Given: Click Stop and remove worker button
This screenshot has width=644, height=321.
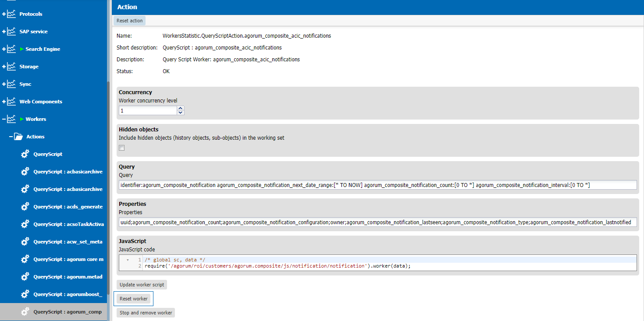Looking at the screenshot, I should click(146, 313).
